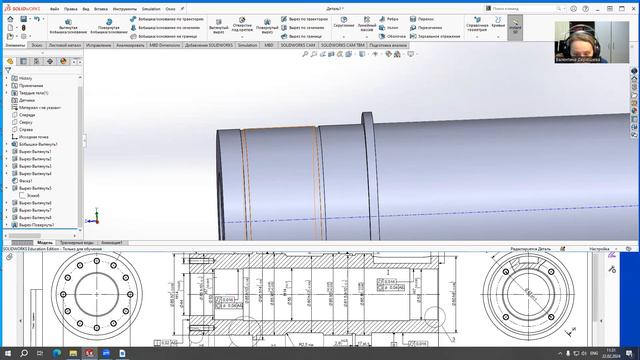This screenshot has height=360, width=640.
Task: Open the Правка menu
Action: pos(71,9)
